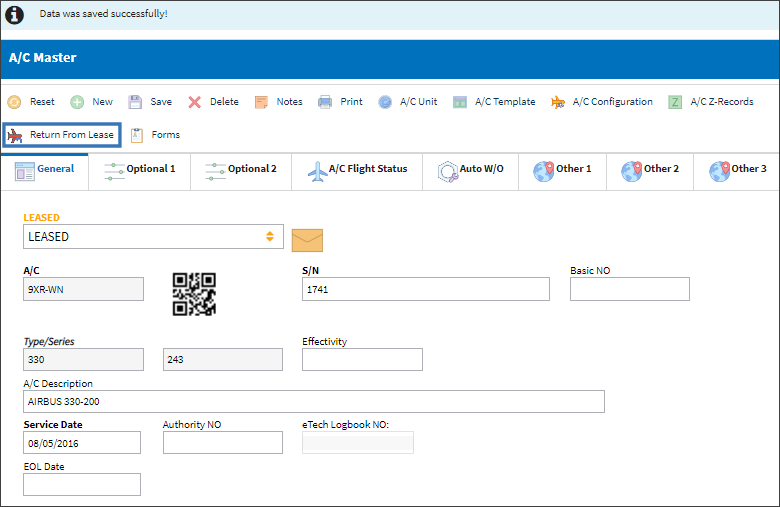Click the Type field showing 330
Image resolution: width=780 pixels, height=507 pixels.
click(x=84, y=359)
